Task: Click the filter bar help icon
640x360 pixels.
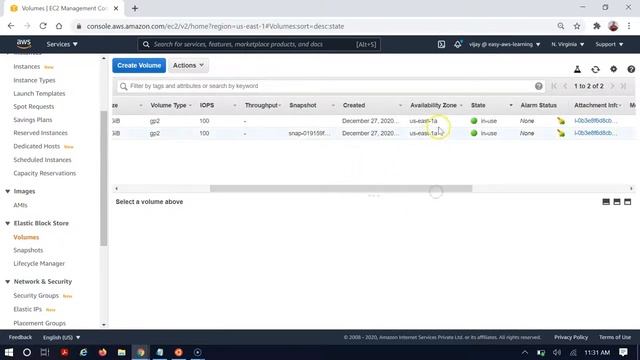Action: tap(538, 86)
